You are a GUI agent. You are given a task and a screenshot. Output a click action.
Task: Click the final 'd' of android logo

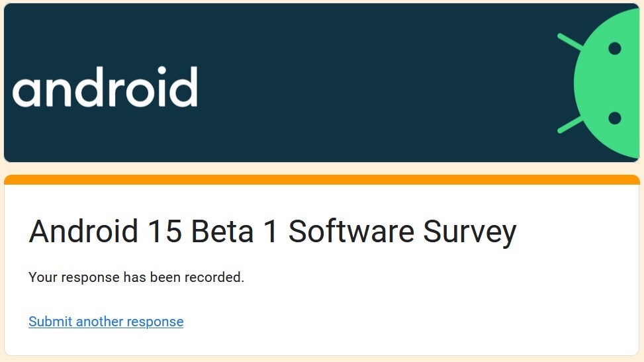point(183,87)
